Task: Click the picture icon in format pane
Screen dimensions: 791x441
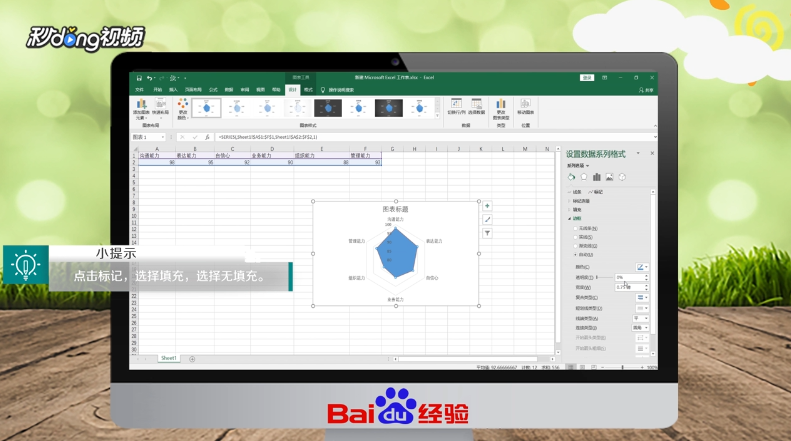Action: 609,177
